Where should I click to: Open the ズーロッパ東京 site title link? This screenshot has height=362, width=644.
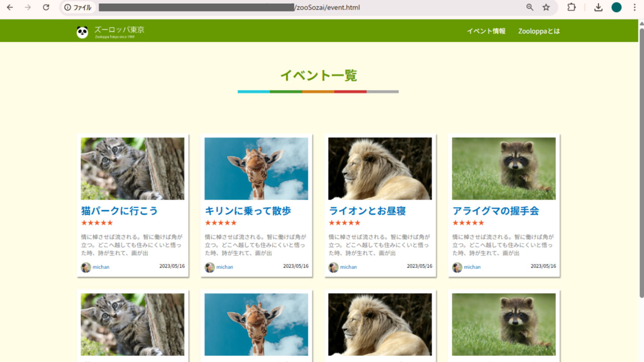[x=119, y=30]
